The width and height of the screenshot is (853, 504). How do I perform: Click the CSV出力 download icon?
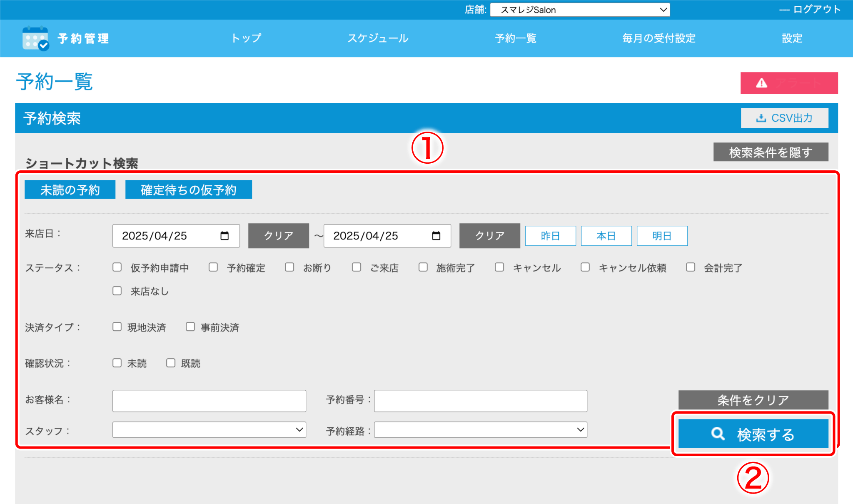[761, 118]
